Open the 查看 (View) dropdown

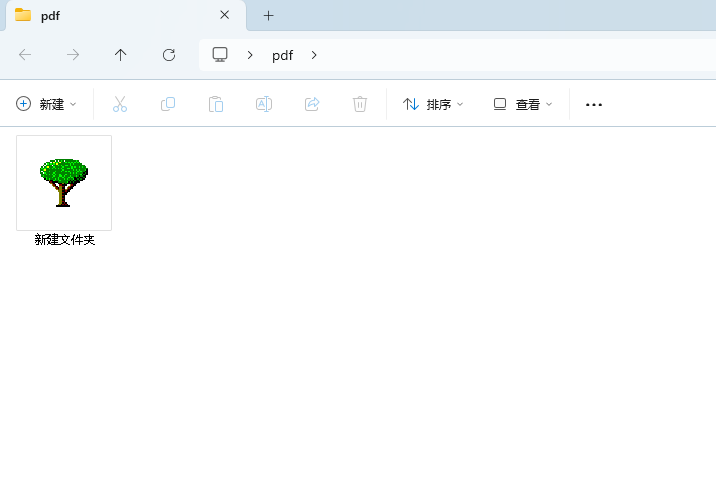[x=523, y=104]
